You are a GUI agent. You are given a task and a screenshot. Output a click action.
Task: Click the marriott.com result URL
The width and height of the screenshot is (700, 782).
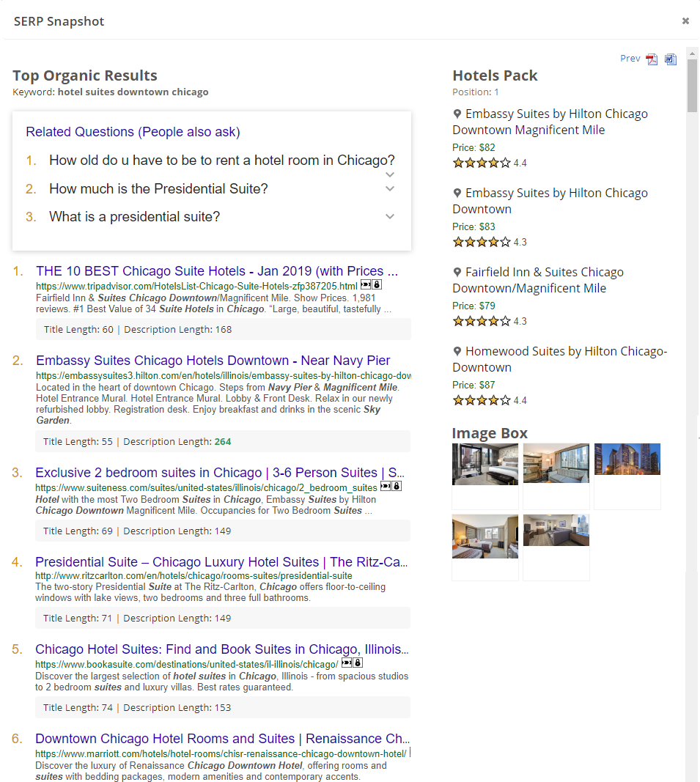(221, 753)
